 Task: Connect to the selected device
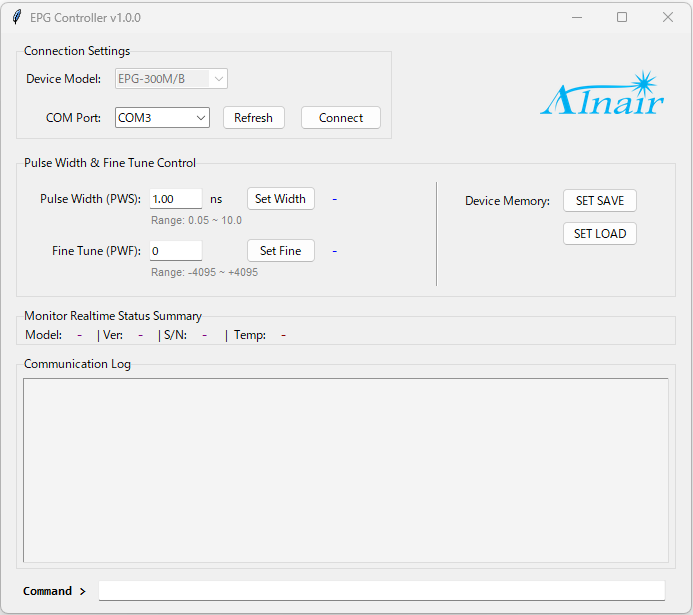[x=341, y=118]
